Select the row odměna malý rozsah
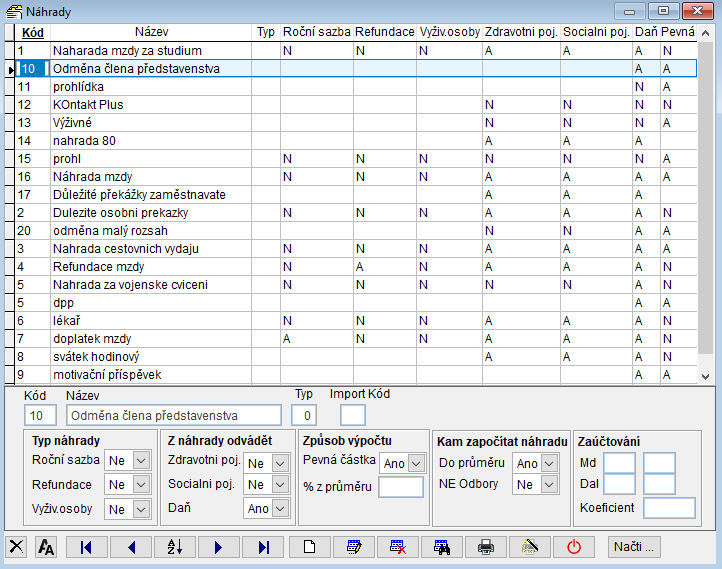 tap(356, 231)
